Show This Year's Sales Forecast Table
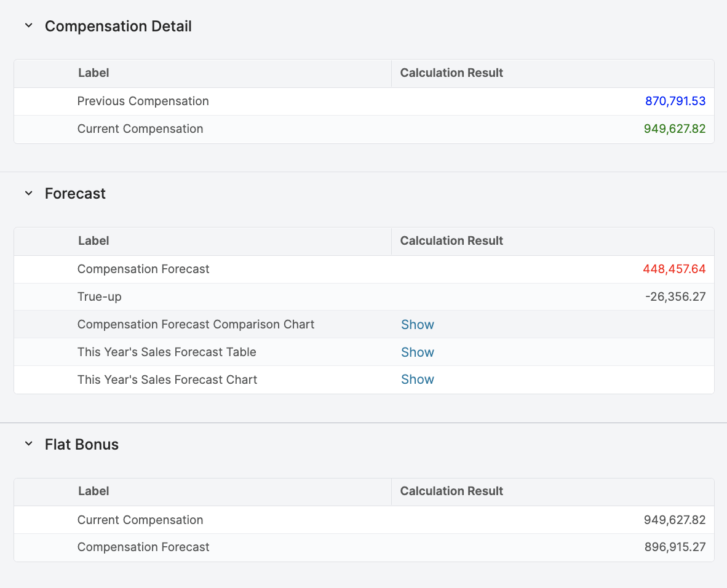This screenshot has width=727, height=588. click(417, 352)
